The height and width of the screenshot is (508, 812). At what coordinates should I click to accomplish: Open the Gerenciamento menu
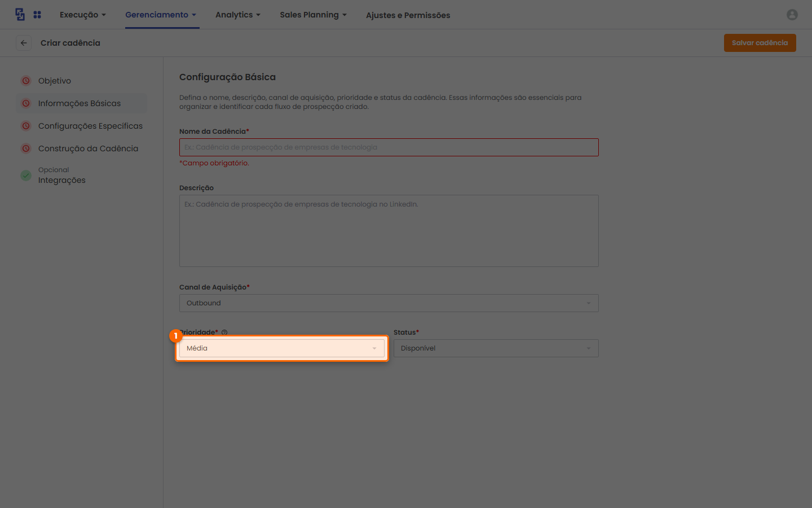tap(161, 15)
